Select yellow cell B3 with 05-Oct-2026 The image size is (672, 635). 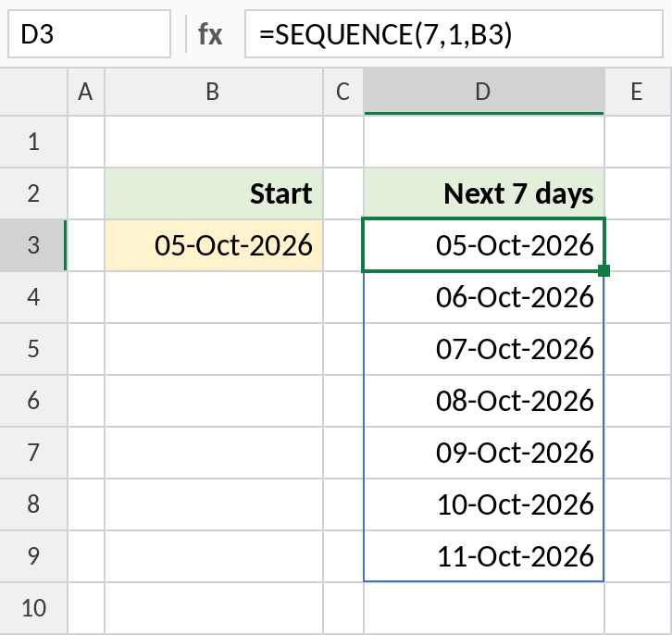(214, 245)
